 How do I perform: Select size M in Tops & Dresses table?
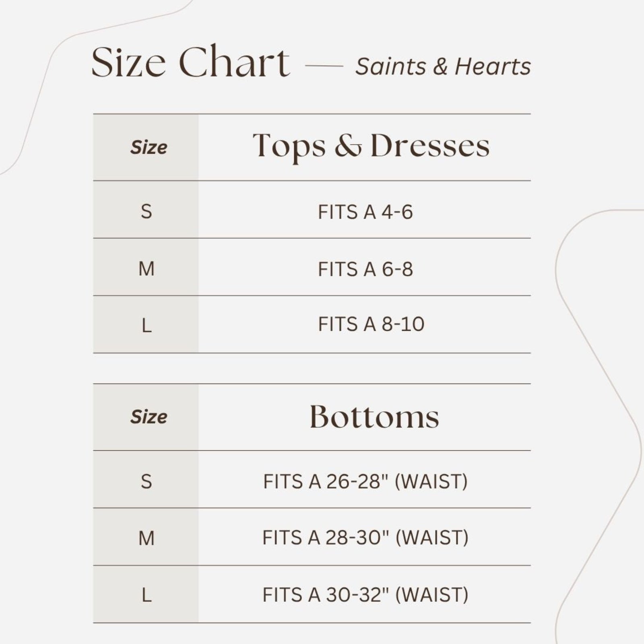pyautogui.click(x=147, y=269)
